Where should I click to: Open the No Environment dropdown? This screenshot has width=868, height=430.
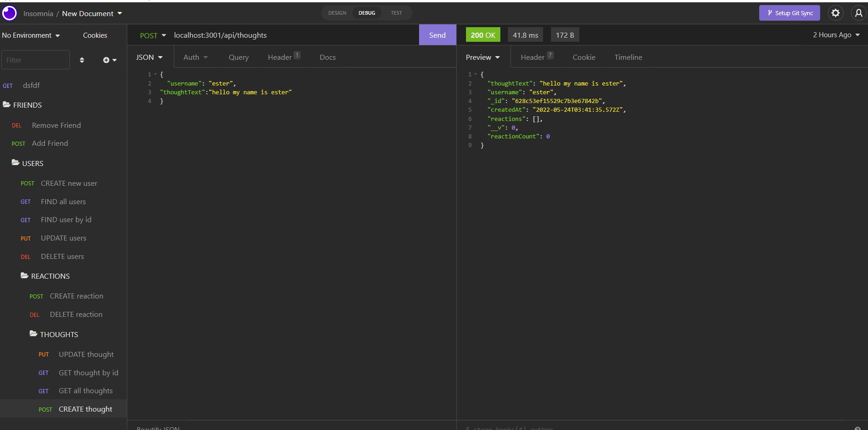pos(30,35)
